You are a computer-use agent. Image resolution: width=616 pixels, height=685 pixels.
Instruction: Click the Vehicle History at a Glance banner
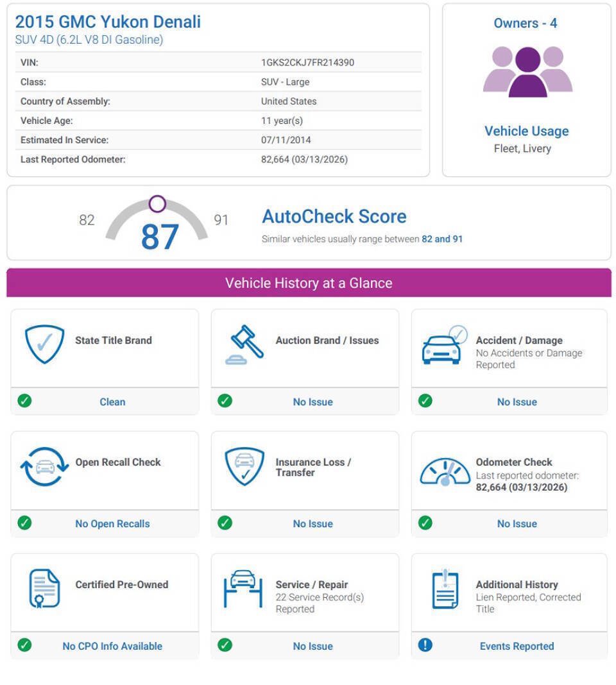(309, 283)
